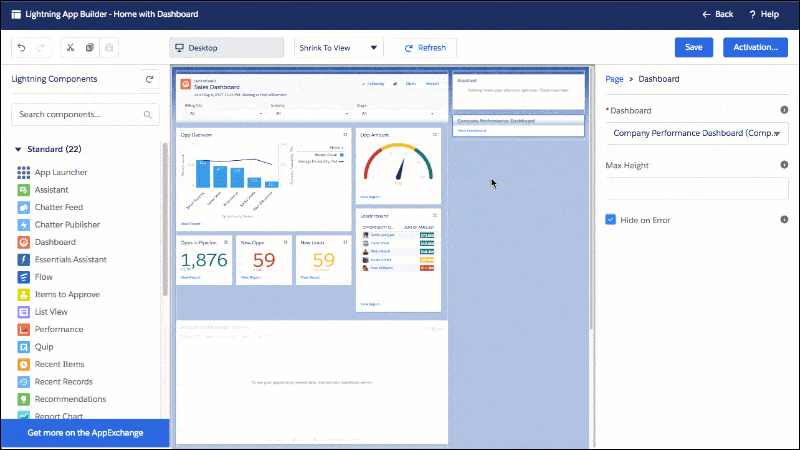
Task: Open Help in the header
Action: click(x=764, y=14)
